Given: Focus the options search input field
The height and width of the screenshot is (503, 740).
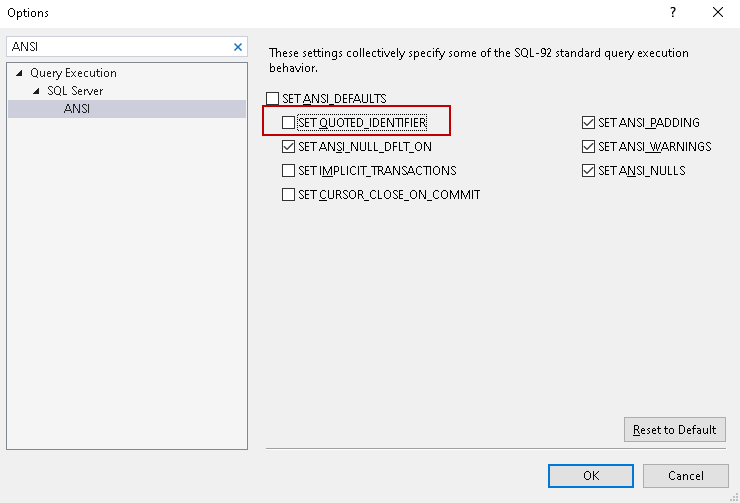Looking at the screenshot, I should pyautogui.click(x=118, y=47).
